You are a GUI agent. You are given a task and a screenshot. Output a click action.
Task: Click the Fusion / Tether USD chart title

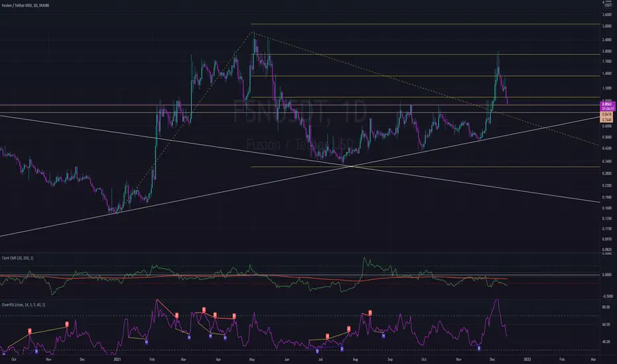(x=27, y=5)
